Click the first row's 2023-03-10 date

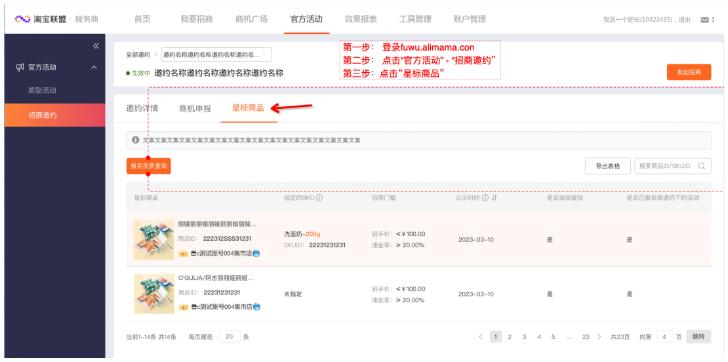click(x=476, y=240)
